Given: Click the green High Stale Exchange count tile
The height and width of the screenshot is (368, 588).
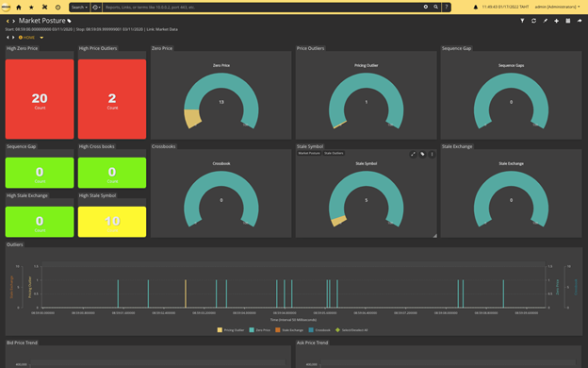Looking at the screenshot, I should pyautogui.click(x=40, y=222).
